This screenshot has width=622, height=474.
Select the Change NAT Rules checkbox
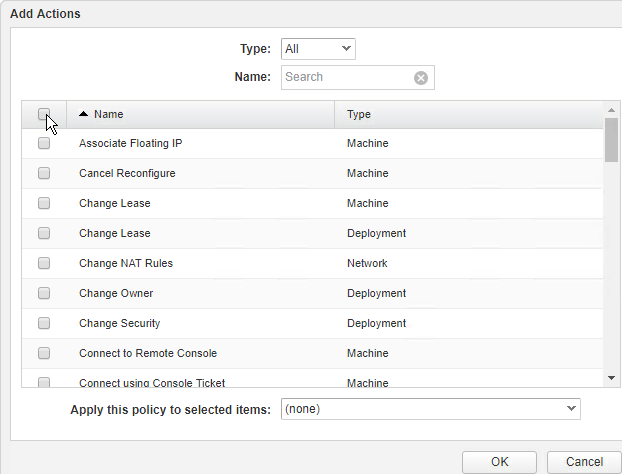tap(44, 264)
